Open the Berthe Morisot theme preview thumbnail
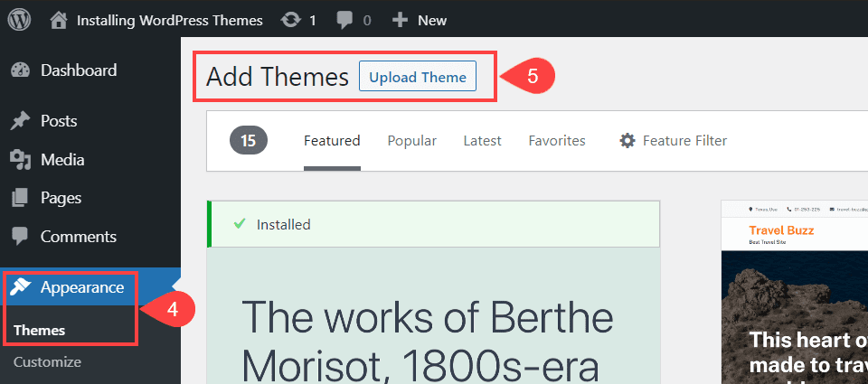This screenshot has width=868, height=384. [433, 315]
